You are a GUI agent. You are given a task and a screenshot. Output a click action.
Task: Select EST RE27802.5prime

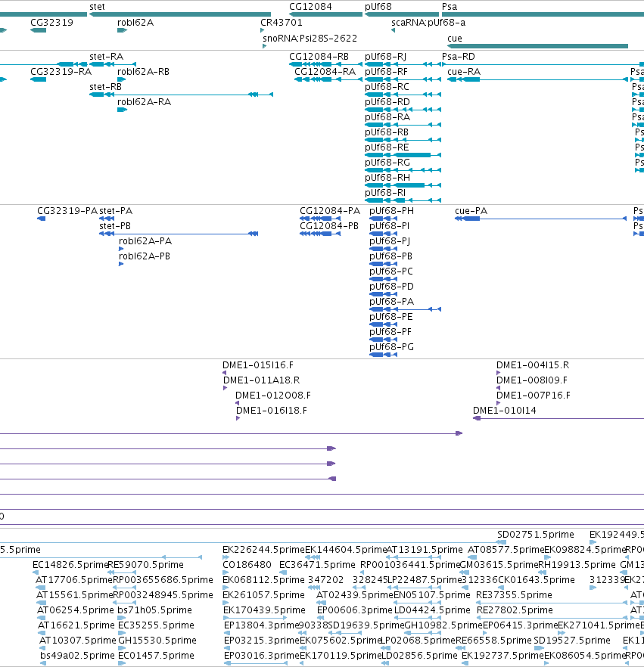tap(515, 610)
